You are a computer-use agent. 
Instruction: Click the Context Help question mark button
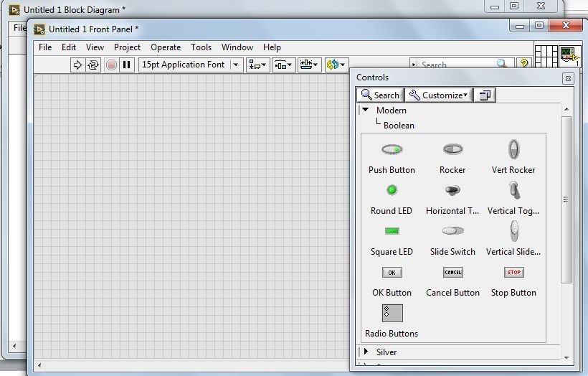point(524,64)
